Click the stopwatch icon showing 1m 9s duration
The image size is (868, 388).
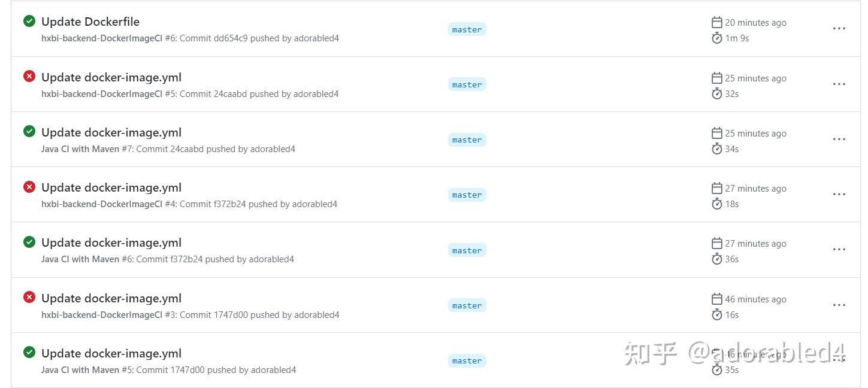pos(716,38)
